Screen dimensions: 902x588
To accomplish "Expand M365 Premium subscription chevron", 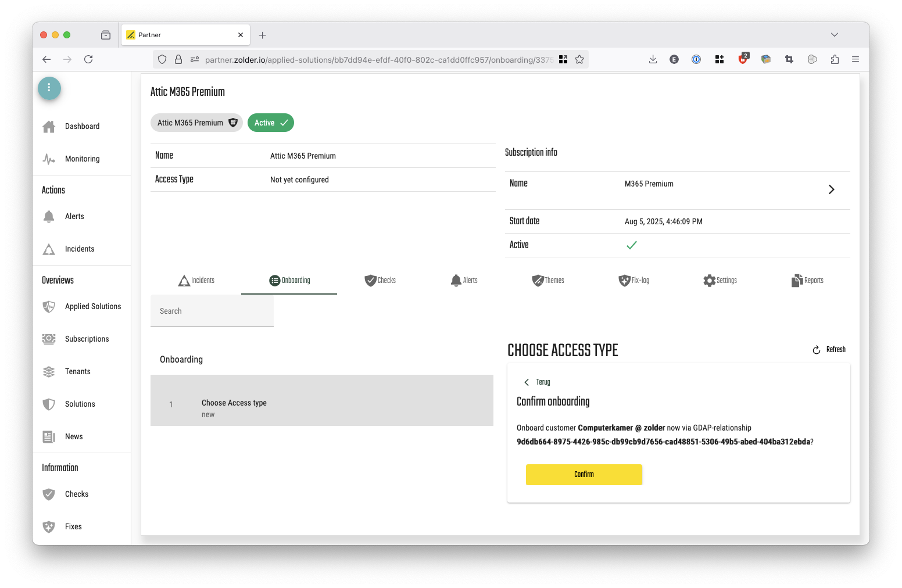I will (831, 189).
